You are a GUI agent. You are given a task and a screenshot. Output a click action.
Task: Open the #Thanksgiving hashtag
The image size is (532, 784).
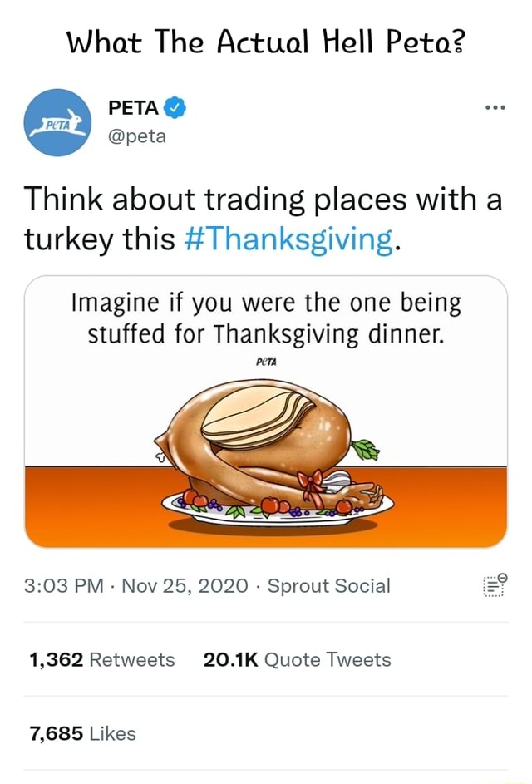coord(289,239)
